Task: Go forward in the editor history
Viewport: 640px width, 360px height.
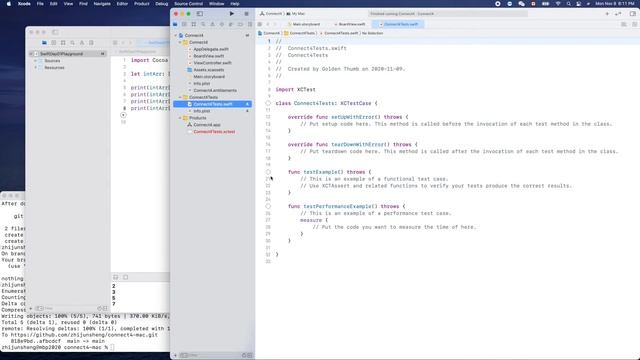Action: 276,24
